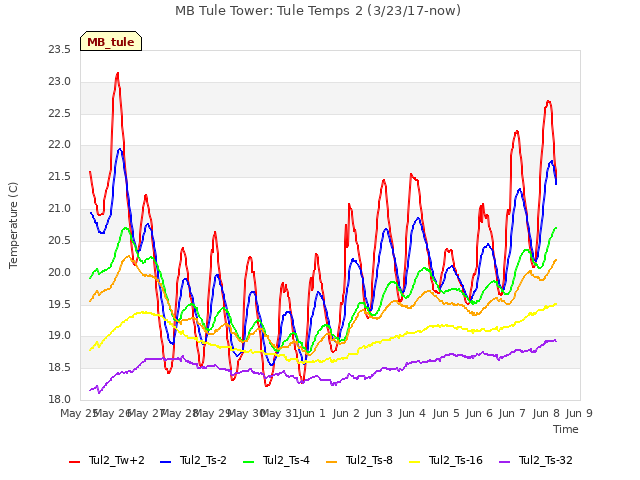Click the Temperature (C) axis label
640x480 pixels.
click(13, 225)
